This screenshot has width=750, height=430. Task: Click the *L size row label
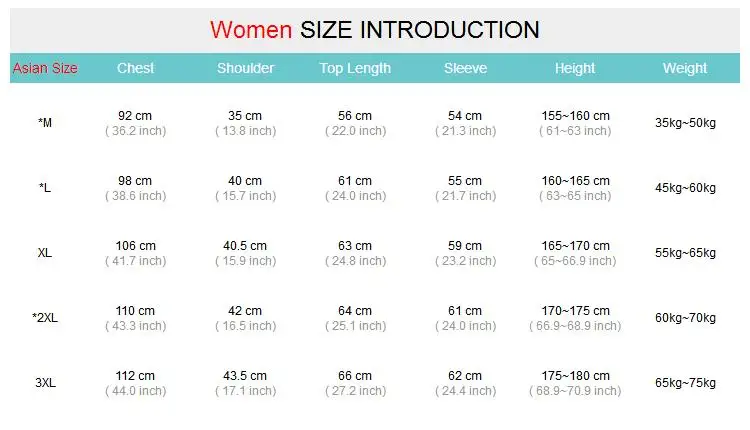click(45, 188)
